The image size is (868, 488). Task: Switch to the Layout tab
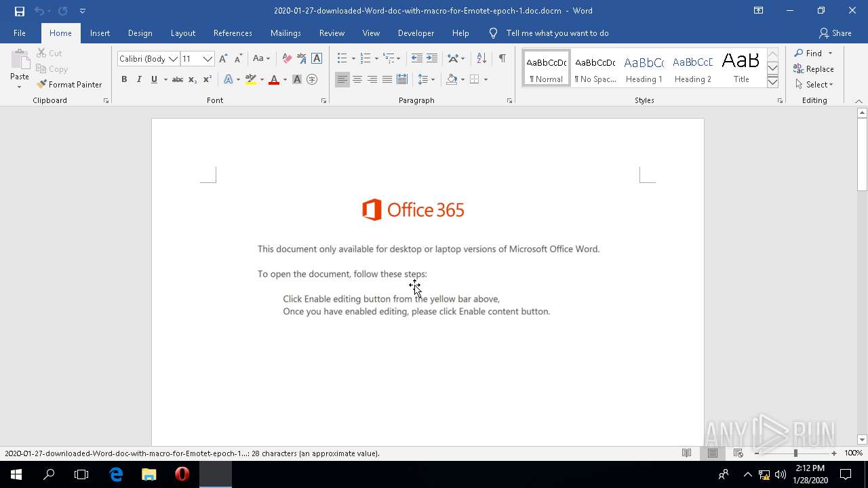tap(183, 33)
